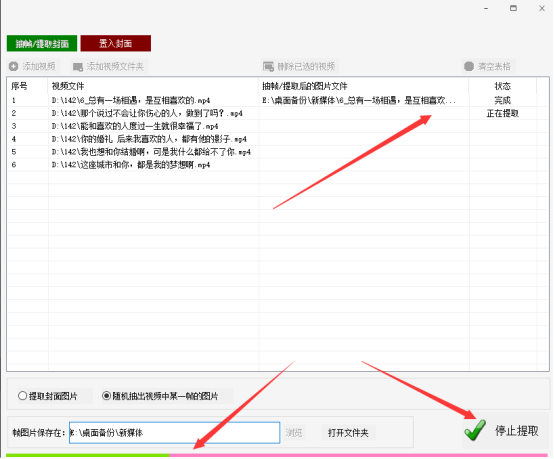The image size is (554, 459).
Task: Click the 删除已选的视频 icon
Action: (268, 66)
